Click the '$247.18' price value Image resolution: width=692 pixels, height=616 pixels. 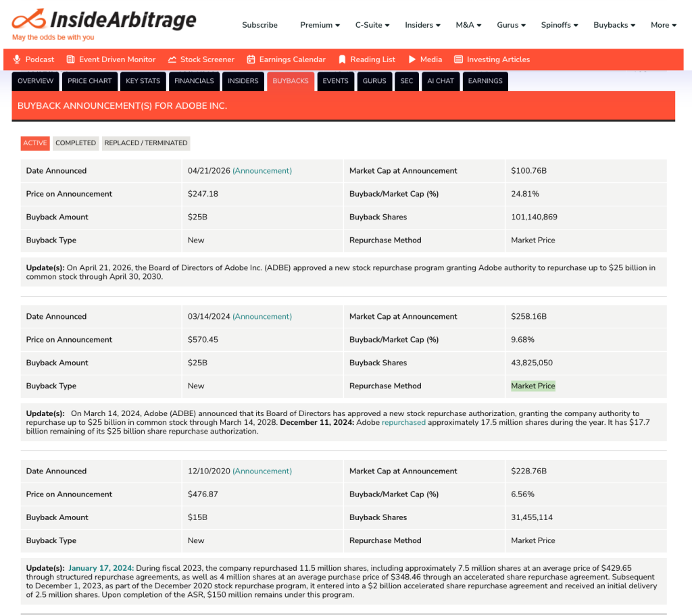(203, 194)
